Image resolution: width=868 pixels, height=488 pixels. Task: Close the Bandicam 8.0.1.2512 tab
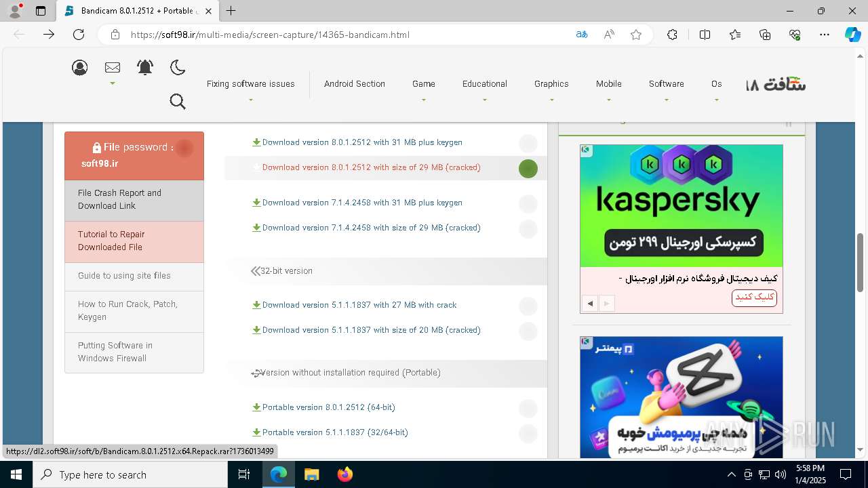[209, 11]
